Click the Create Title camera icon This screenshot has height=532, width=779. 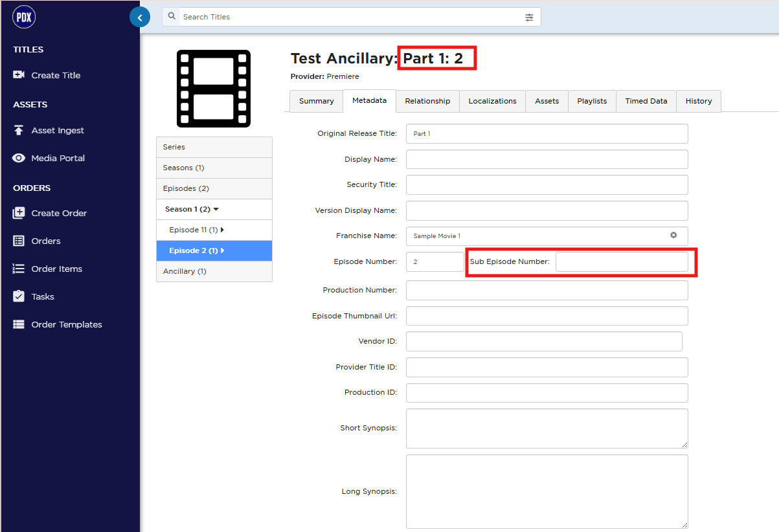coord(19,75)
